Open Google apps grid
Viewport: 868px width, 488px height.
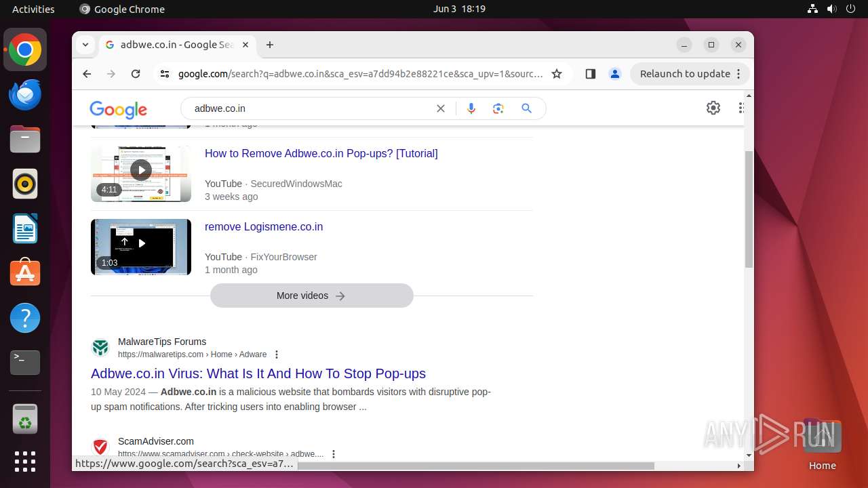pyautogui.click(x=743, y=108)
